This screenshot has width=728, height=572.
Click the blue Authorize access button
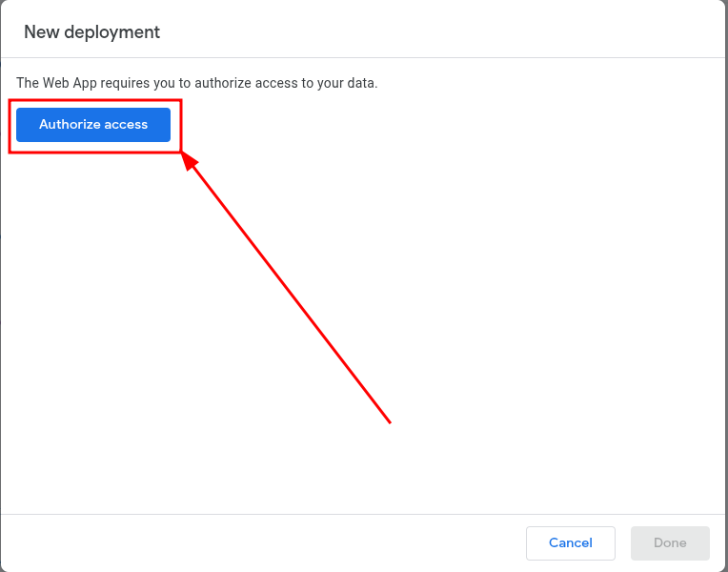(x=93, y=125)
